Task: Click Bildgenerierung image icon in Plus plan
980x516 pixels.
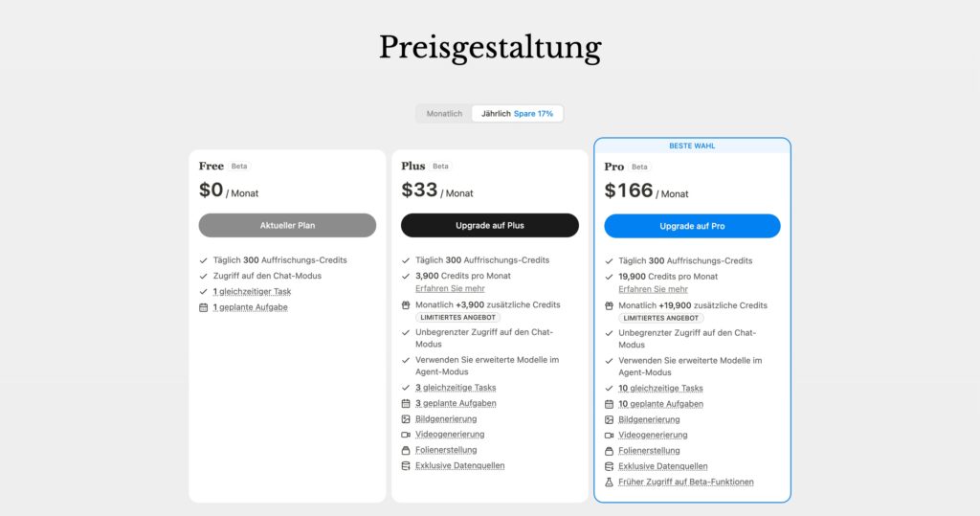Action: pos(406,419)
